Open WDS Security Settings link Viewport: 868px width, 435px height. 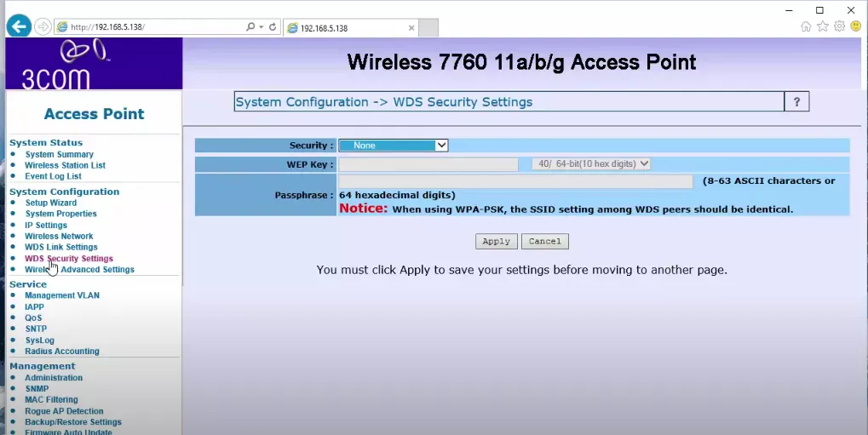tap(69, 259)
